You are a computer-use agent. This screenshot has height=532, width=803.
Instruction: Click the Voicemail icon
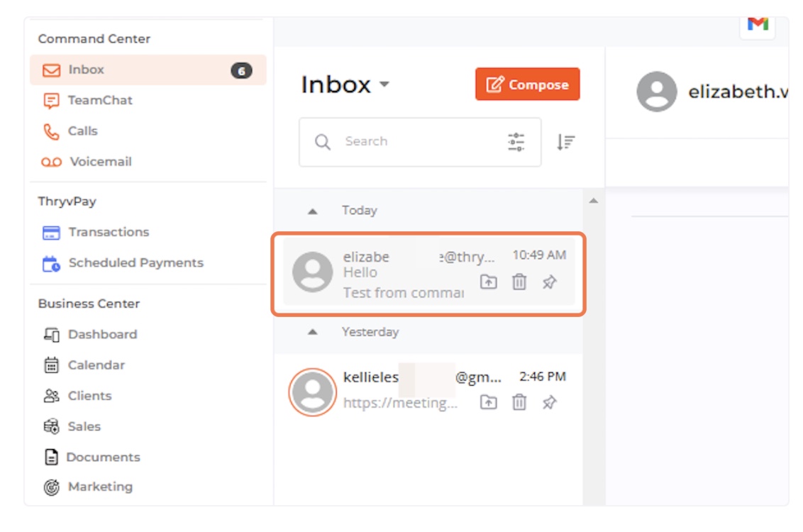point(51,162)
